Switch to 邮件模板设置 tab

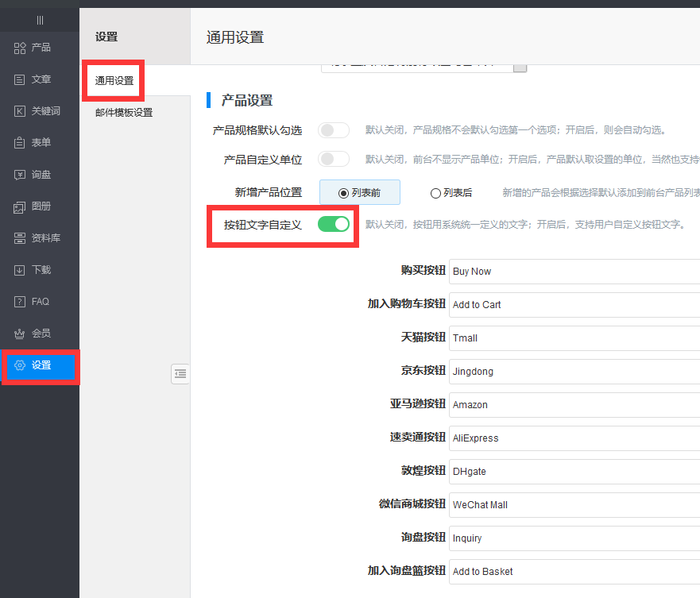coord(124,113)
